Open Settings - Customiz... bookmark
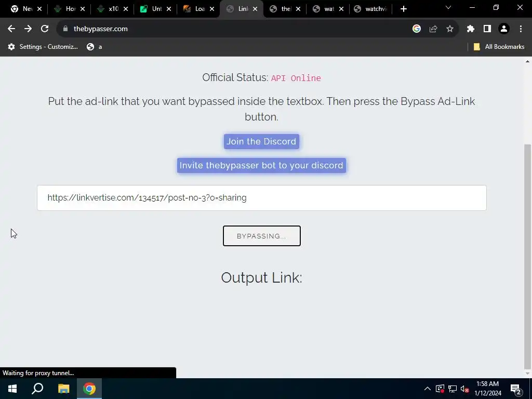532x399 pixels. 43,47
